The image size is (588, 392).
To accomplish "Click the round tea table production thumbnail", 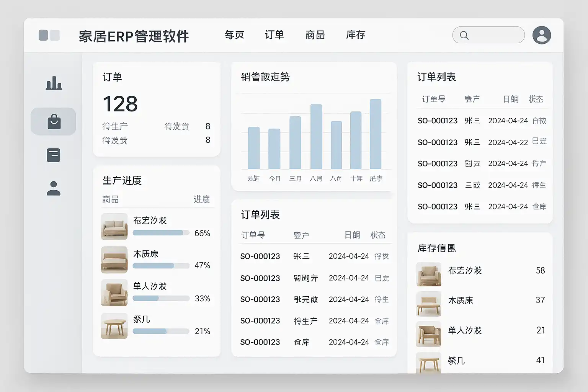I will (114, 326).
